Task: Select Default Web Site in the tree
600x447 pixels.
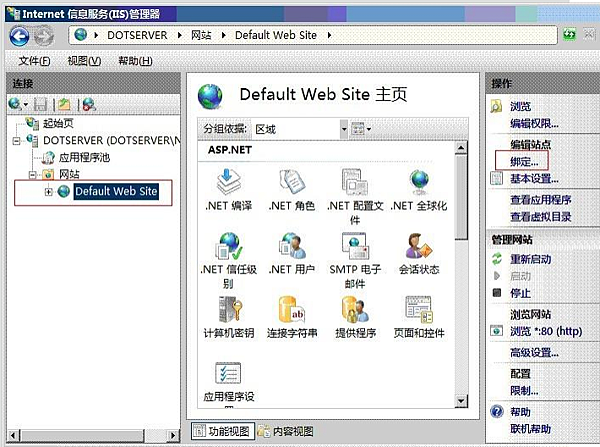Action: click(116, 191)
